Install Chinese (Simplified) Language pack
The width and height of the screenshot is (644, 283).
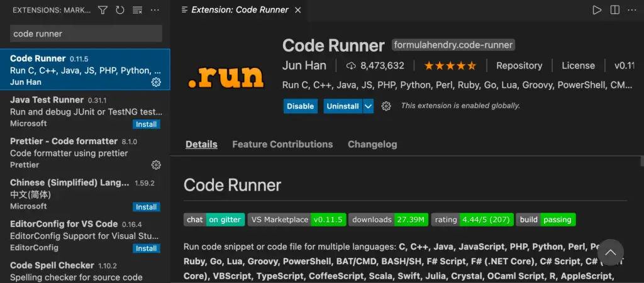[x=146, y=207]
